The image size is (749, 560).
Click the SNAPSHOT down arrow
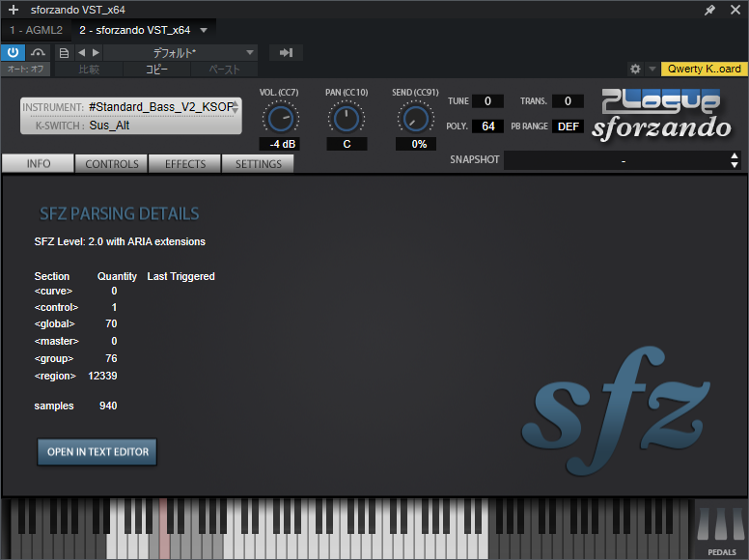(x=735, y=165)
